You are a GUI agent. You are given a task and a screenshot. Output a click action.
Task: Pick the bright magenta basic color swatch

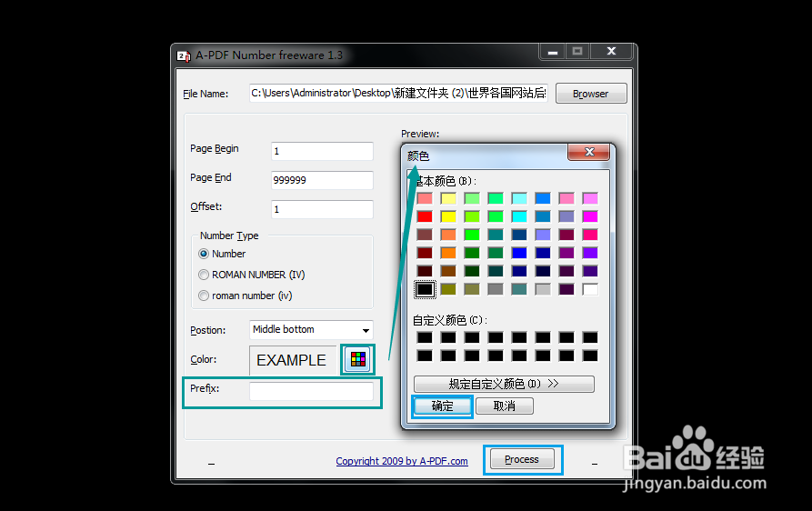pos(590,216)
